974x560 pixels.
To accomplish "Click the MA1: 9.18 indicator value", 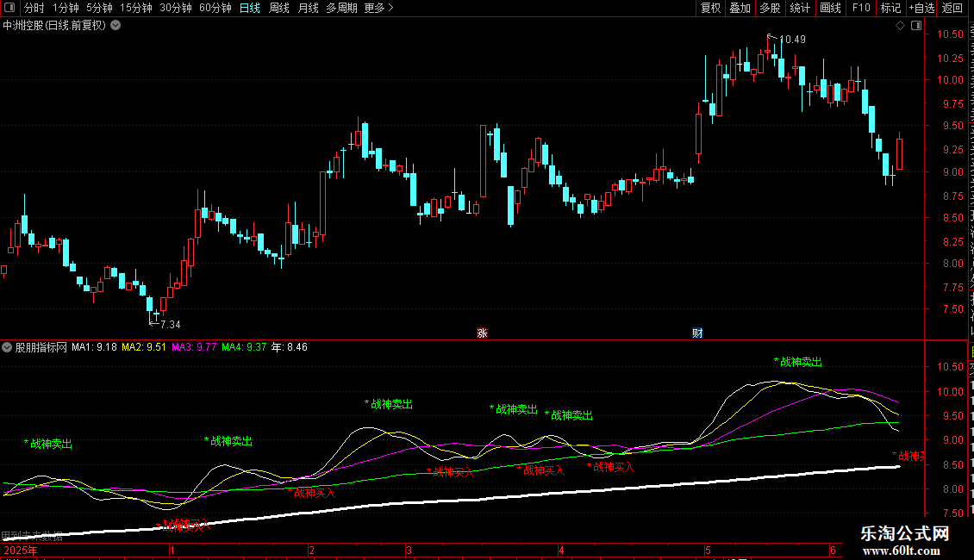I will [x=95, y=347].
